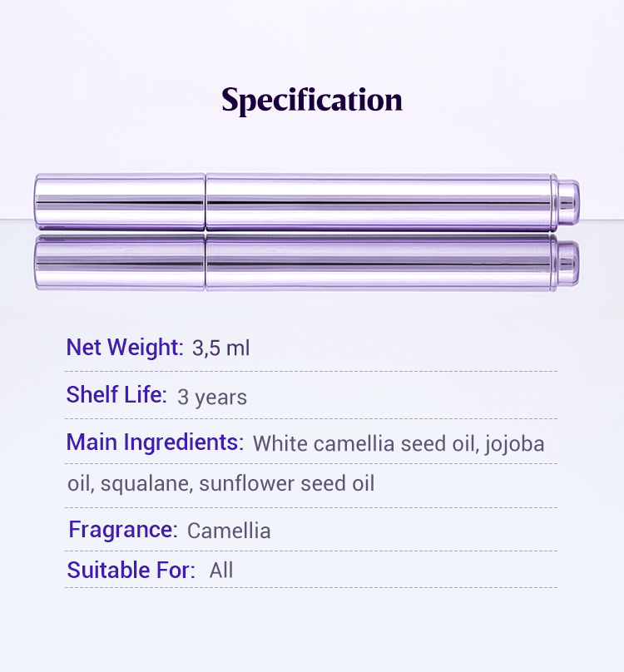This screenshot has width=624, height=672.
Task: Click the reflected tube body below the product
Action: pyautogui.click(x=380, y=261)
